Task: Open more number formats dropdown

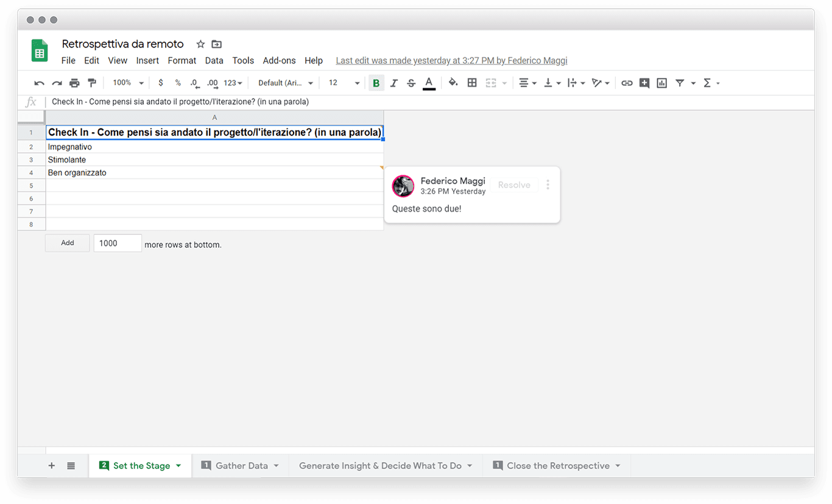Action: 233,83
